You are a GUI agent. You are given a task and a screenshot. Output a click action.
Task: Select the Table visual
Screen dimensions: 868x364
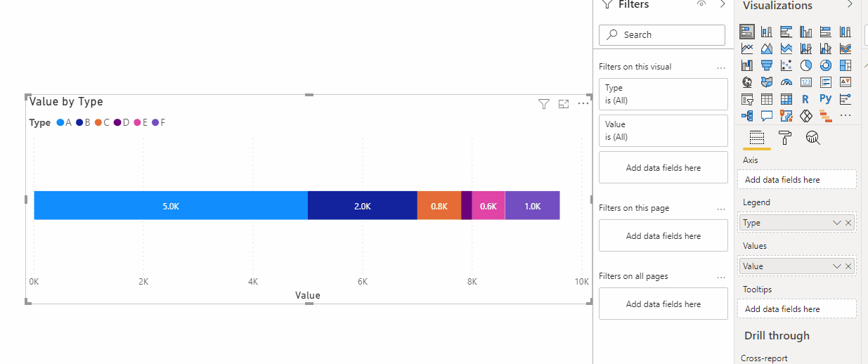point(767,99)
